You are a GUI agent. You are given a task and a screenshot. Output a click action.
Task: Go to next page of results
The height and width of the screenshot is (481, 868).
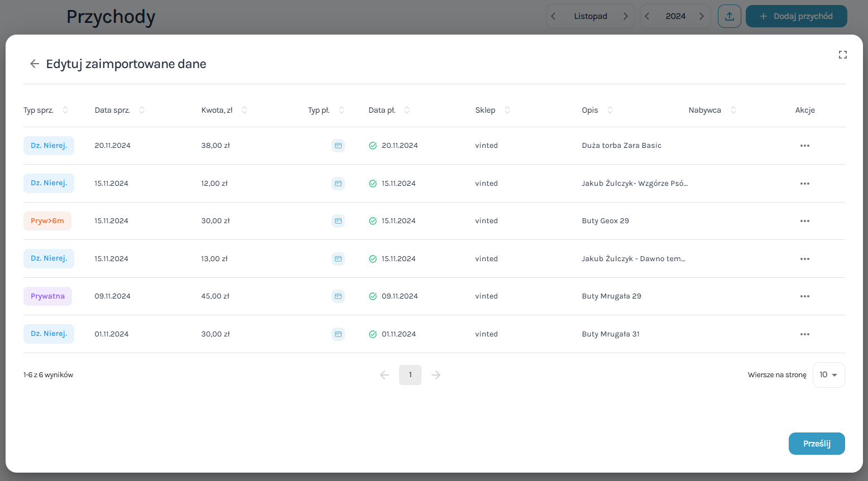[x=436, y=375]
